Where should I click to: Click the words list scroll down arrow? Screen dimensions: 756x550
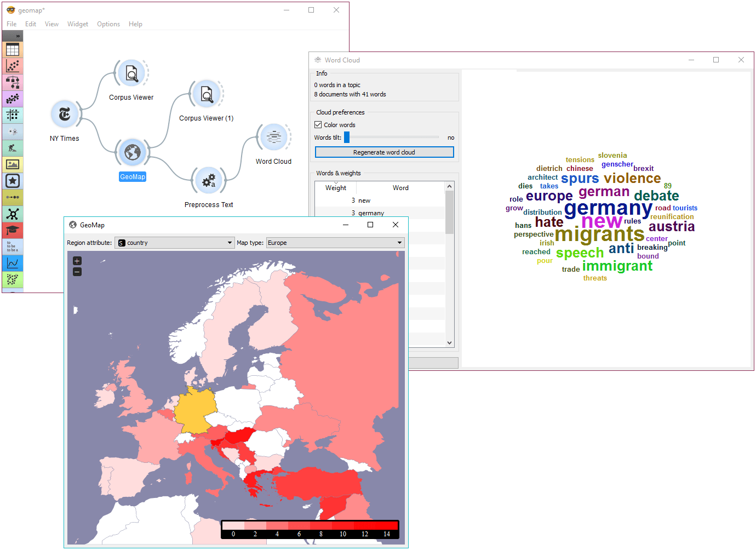(x=450, y=343)
